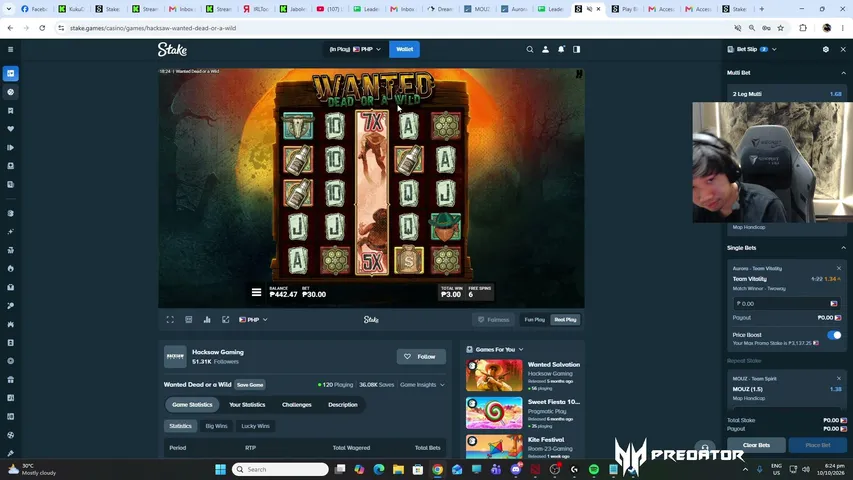Open a new Chrome tab

[x=762, y=9]
